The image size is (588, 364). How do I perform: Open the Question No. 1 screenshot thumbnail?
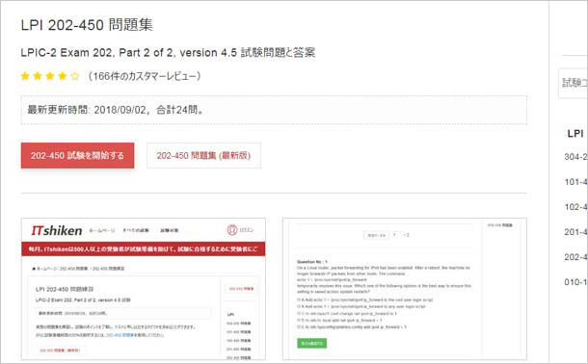[x=405, y=289]
